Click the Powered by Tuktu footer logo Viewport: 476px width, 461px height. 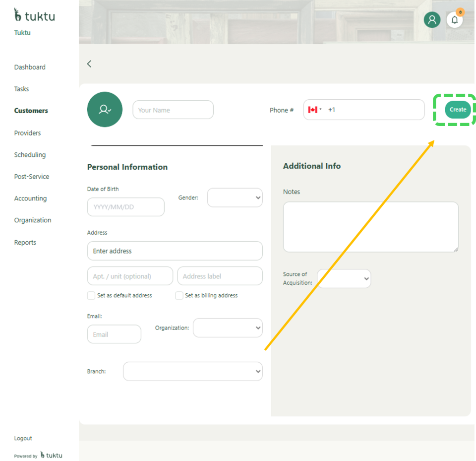click(51, 455)
